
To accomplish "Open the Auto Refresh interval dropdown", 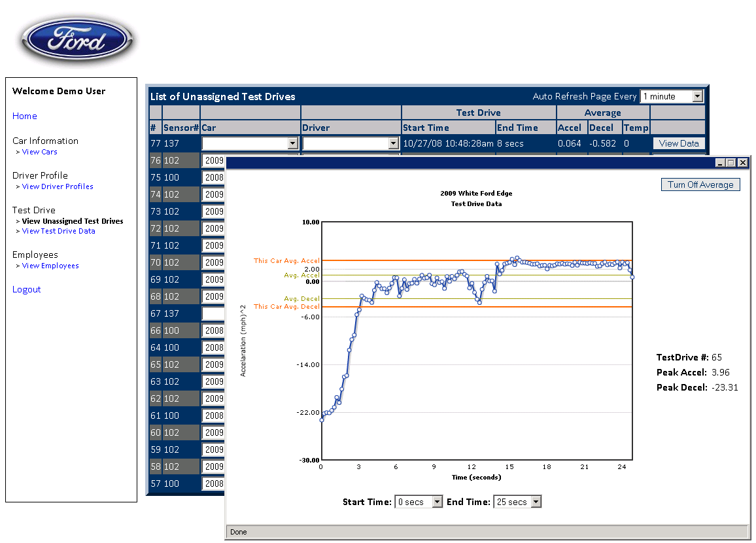I will (672, 96).
